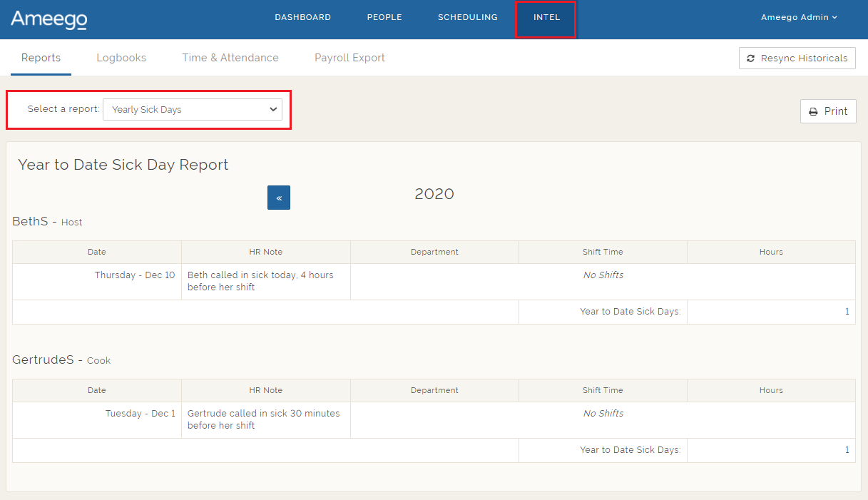Open the Scheduling menu item
The width and height of the screenshot is (868, 500).
[x=467, y=18]
